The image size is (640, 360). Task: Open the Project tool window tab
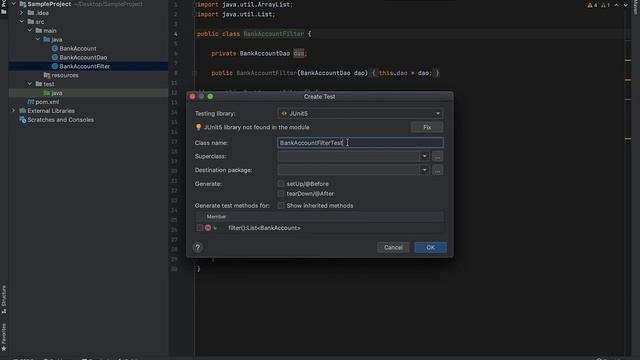4,7
